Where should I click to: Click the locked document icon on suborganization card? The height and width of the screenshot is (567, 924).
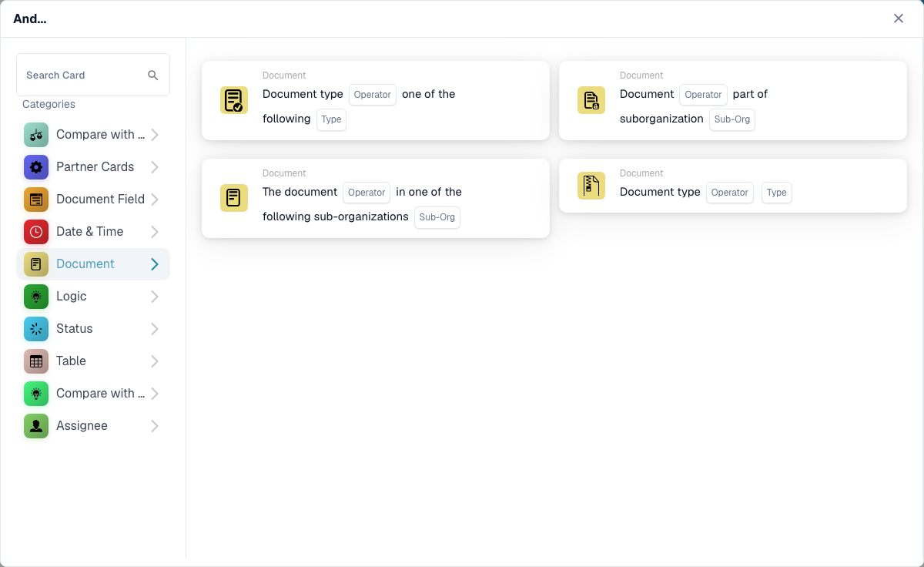pyautogui.click(x=591, y=100)
